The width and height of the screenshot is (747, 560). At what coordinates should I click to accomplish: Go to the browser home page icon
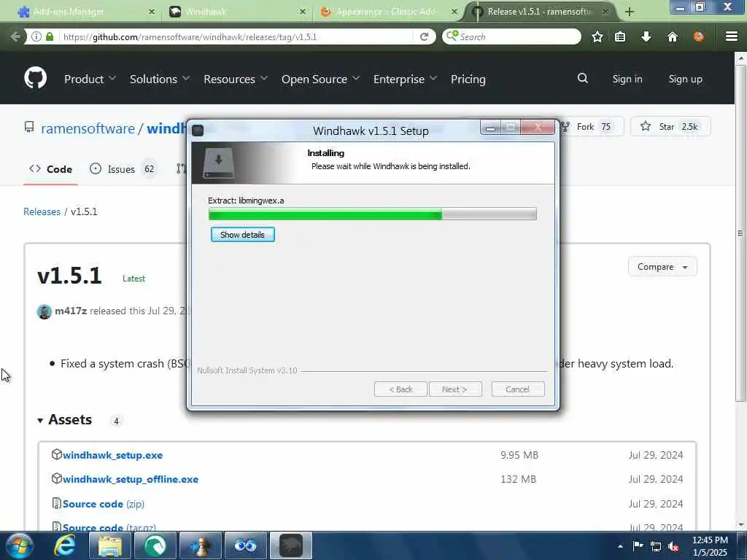pyautogui.click(x=672, y=36)
